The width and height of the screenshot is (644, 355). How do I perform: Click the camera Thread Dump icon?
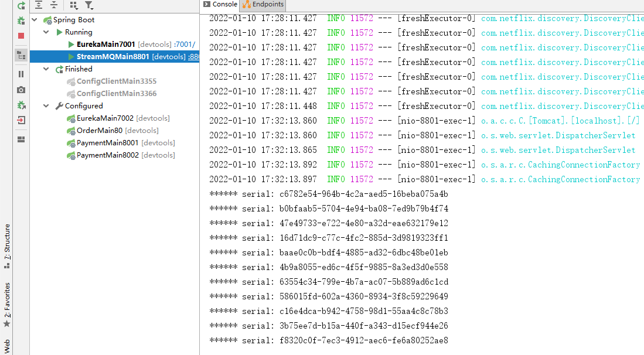(x=21, y=90)
